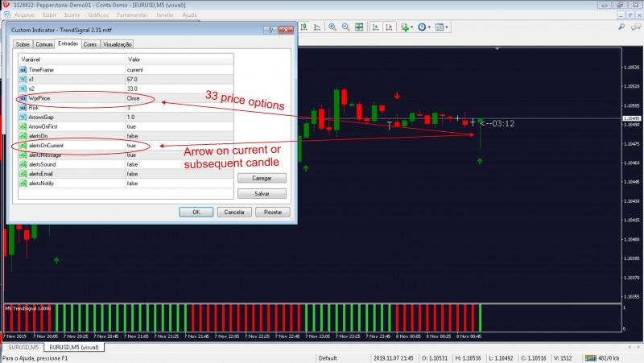Viewport: 644px width, 363px height.
Task: Open the Ferramentas menu
Action: (x=132, y=14)
